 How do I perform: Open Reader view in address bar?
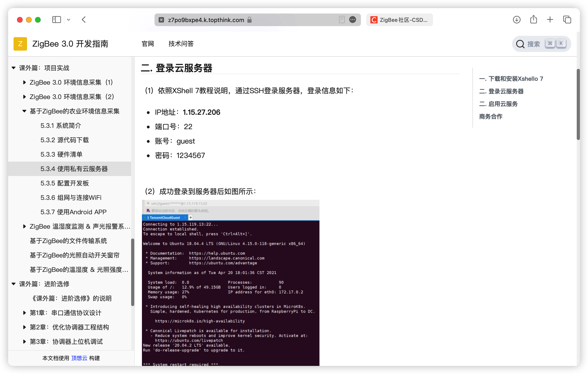[342, 20]
